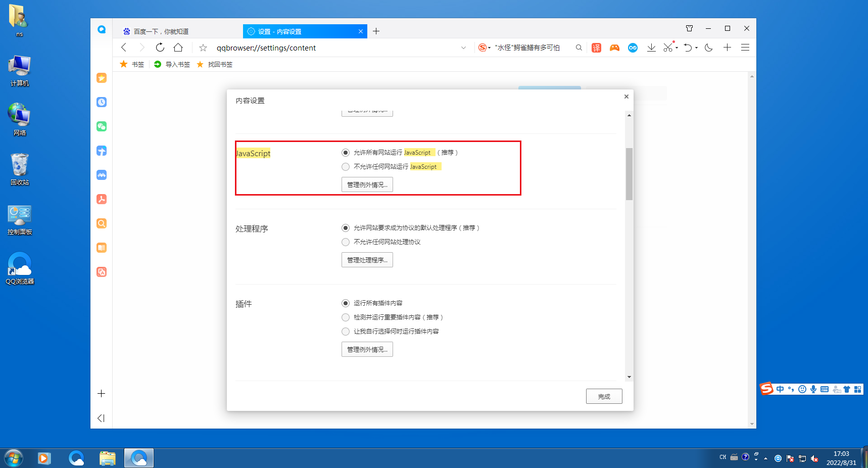Expand the screenshot tool dropdown arrow

point(677,48)
